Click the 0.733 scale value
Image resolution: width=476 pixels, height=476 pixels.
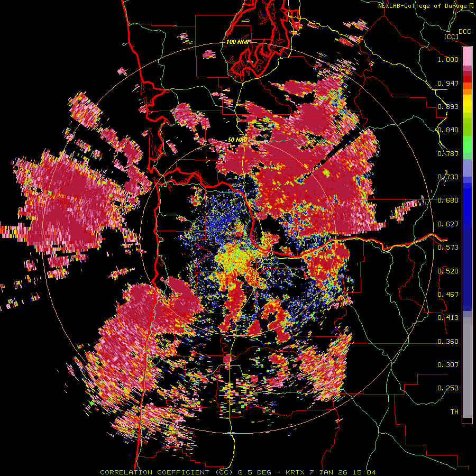click(448, 177)
